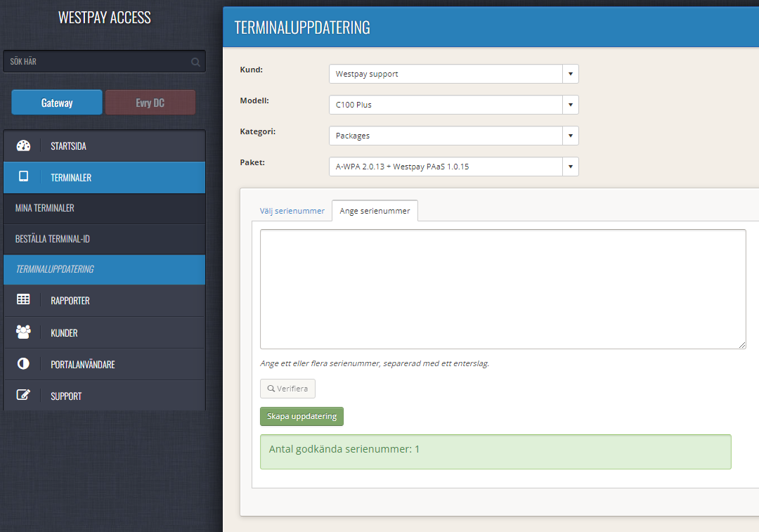This screenshot has height=532, width=759.
Task: Click the Westpay Access logo title
Action: pyautogui.click(x=105, y=18)
